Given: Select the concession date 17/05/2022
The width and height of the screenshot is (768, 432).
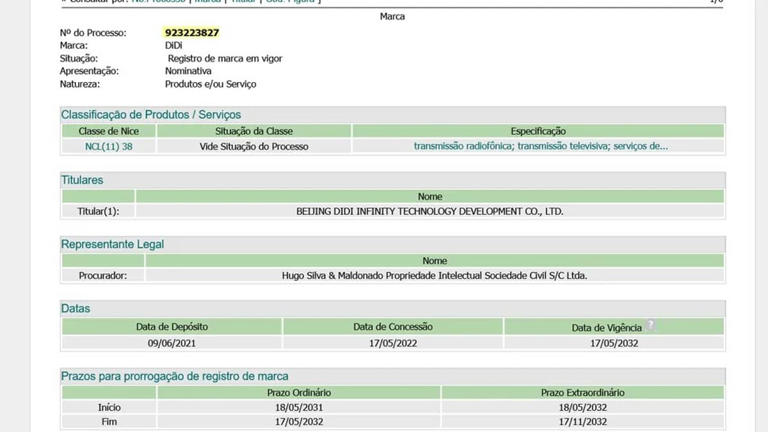Looking at the screenshot, I should [x=393, y=343].
